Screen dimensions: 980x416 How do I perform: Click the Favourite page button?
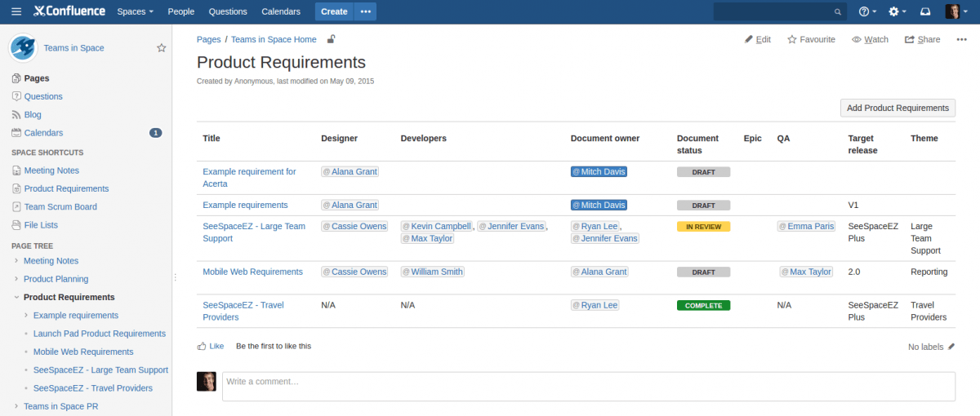811,39
